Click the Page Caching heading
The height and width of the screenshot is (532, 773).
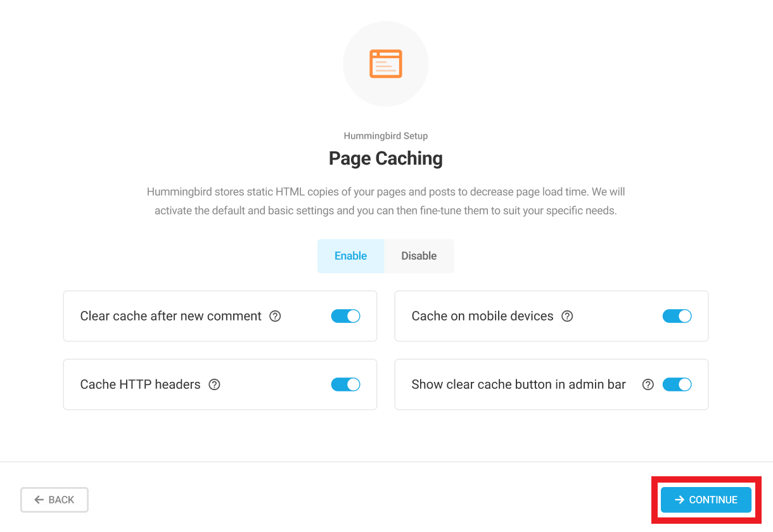[385, 158]
